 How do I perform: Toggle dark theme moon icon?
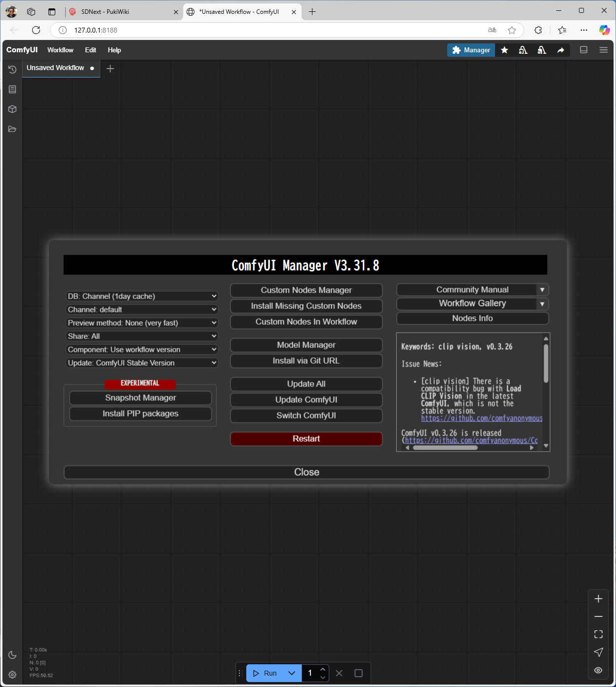coord(12,655)
